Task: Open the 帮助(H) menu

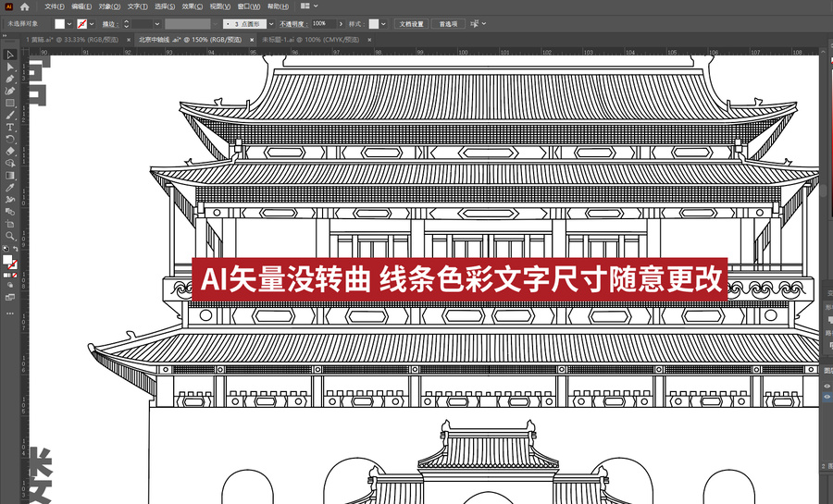Action: [x=278, y=6]
